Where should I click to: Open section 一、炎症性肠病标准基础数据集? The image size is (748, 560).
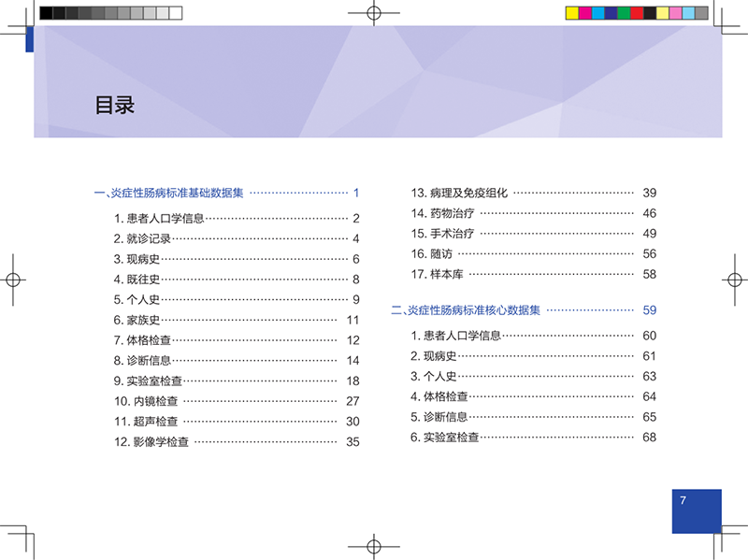pyautogui.click(x=226, y=193)
